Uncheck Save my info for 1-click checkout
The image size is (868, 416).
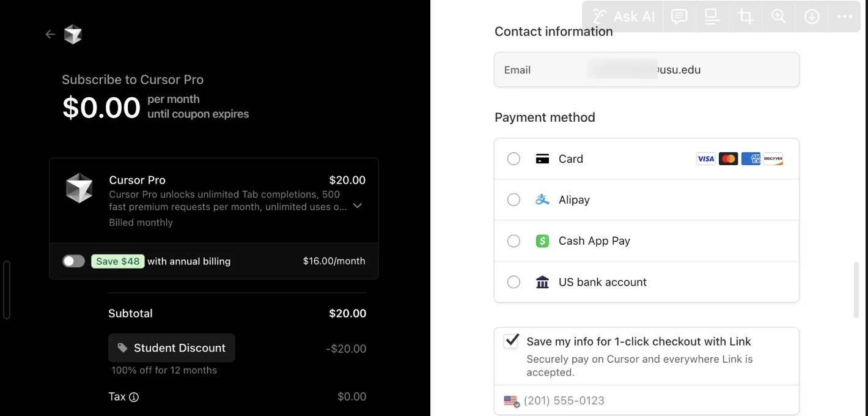pos(511,341)
